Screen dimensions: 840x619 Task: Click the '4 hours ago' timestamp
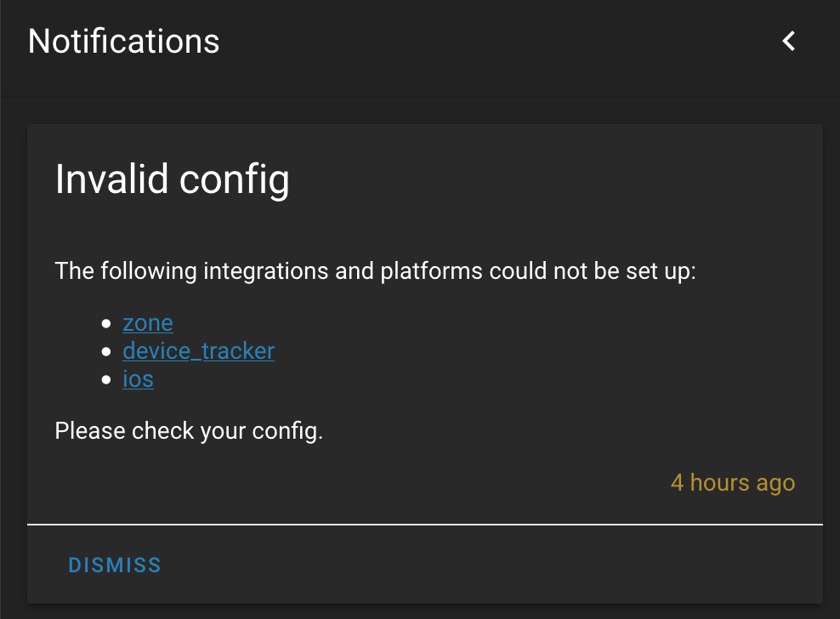732,483
